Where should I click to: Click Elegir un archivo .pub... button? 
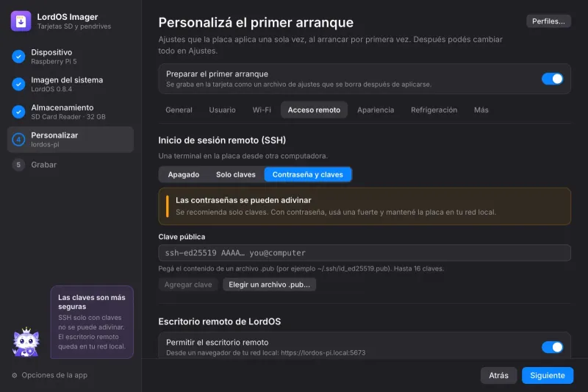coord(269,285)
